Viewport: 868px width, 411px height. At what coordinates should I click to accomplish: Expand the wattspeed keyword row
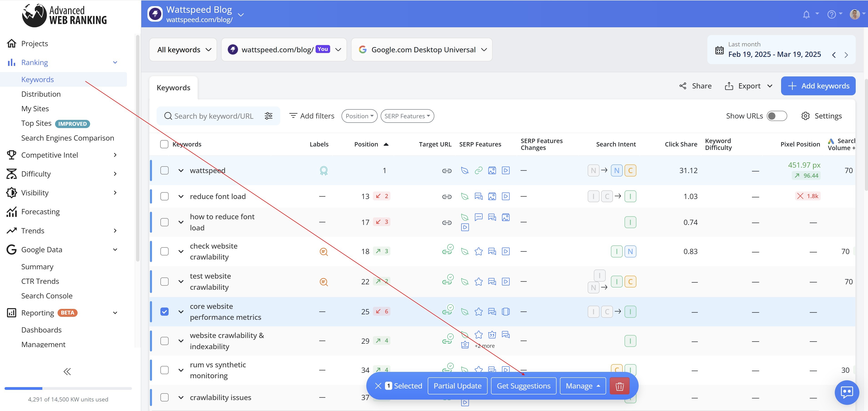181,170
